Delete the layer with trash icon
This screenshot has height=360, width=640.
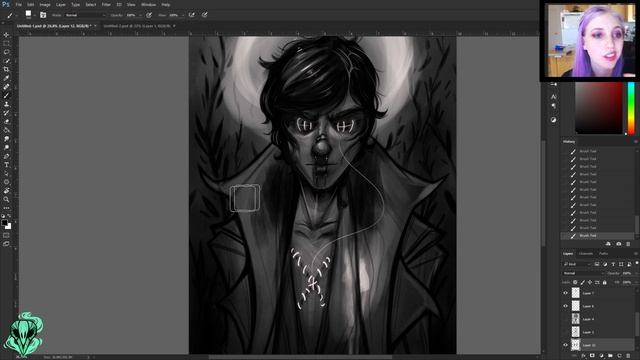point(628,356)
